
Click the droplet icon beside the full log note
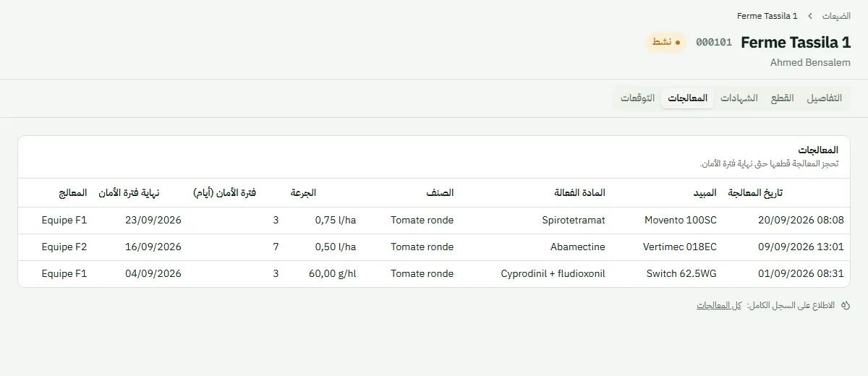[846, 306]
